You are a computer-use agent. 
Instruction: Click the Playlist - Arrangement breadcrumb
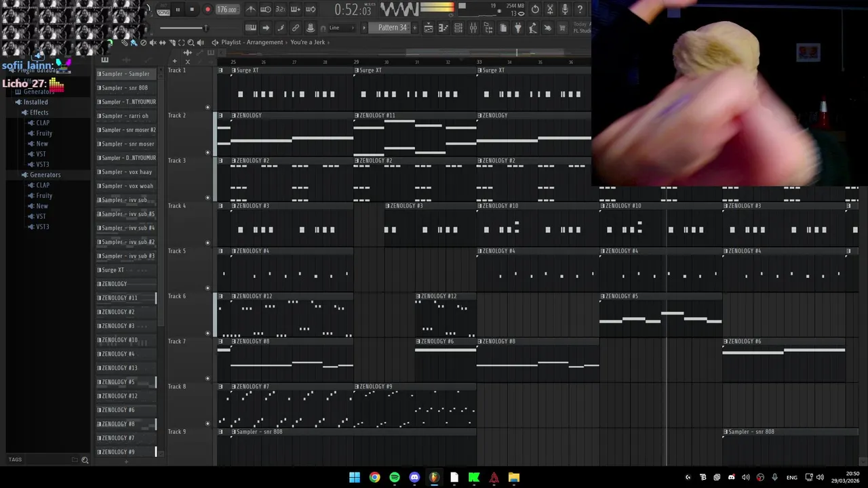click(252, 42)
